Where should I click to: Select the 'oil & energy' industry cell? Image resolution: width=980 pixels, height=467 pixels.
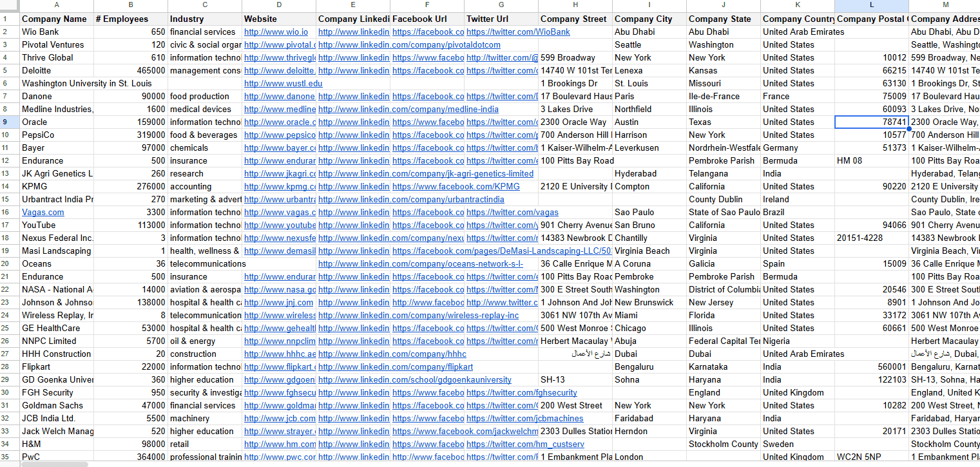pos(205,341)
